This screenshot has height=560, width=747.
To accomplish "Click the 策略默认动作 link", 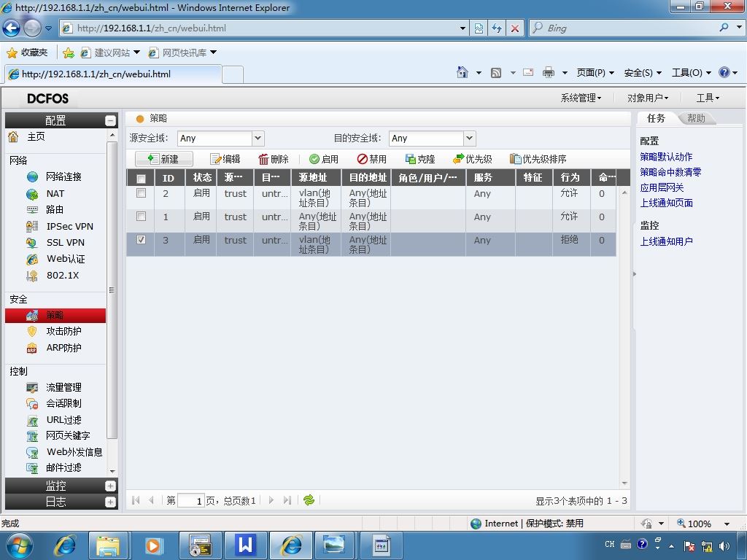I will pyautogui.click(x=666, y=157).
